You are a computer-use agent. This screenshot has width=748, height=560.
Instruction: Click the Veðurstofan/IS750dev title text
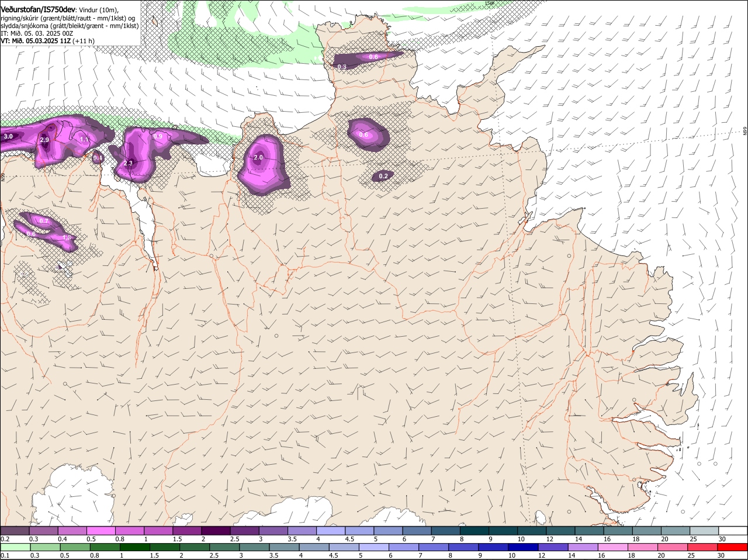coord(37,10)
